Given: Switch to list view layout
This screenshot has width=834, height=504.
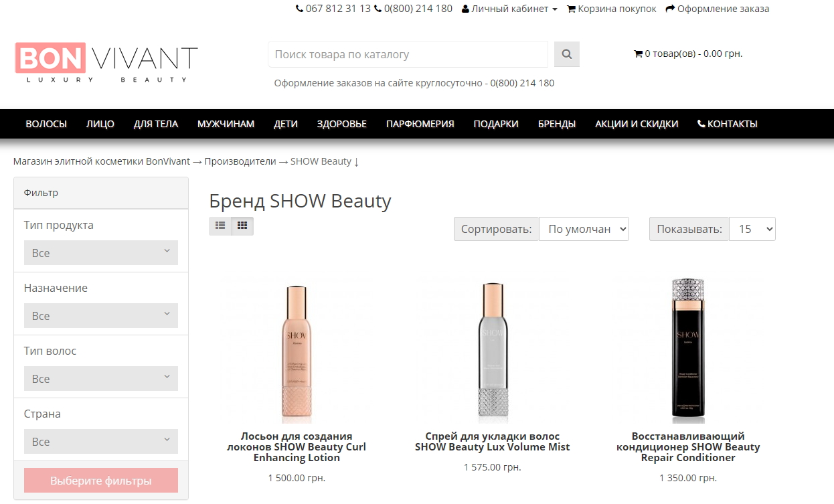Looking at the screenshot, I should [220, 226].
